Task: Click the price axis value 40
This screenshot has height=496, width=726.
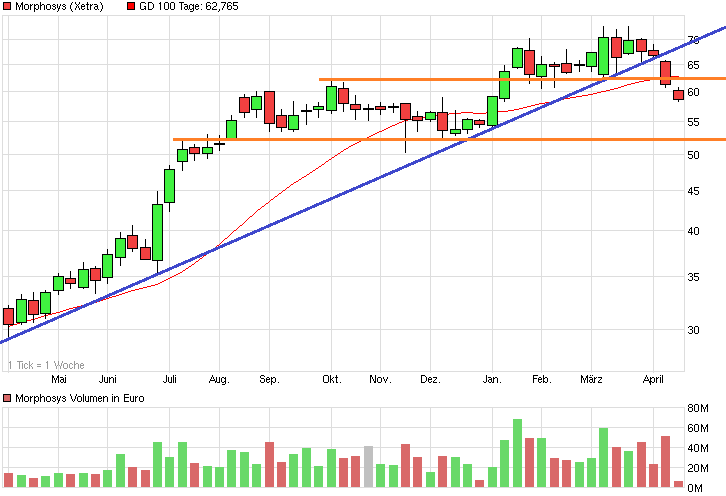Action: pyautogui.click(x=693, y=231)
